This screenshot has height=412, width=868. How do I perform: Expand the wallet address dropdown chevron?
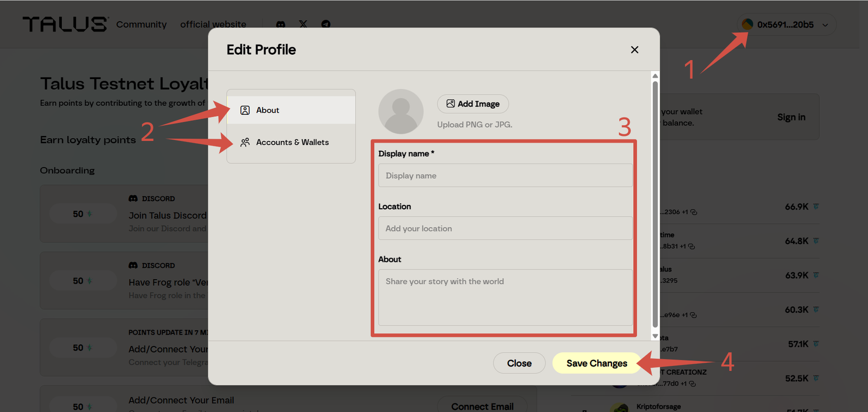825,25
